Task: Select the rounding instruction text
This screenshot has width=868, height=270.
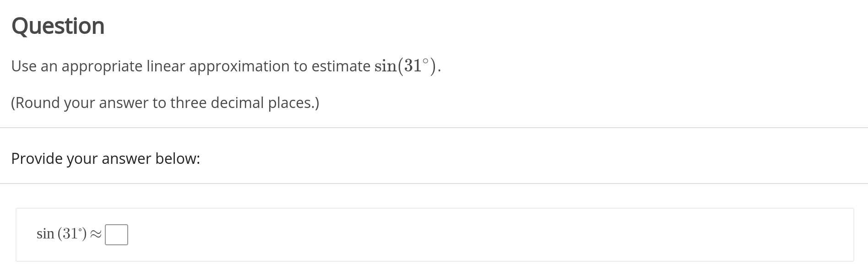Action: [165, 103]
